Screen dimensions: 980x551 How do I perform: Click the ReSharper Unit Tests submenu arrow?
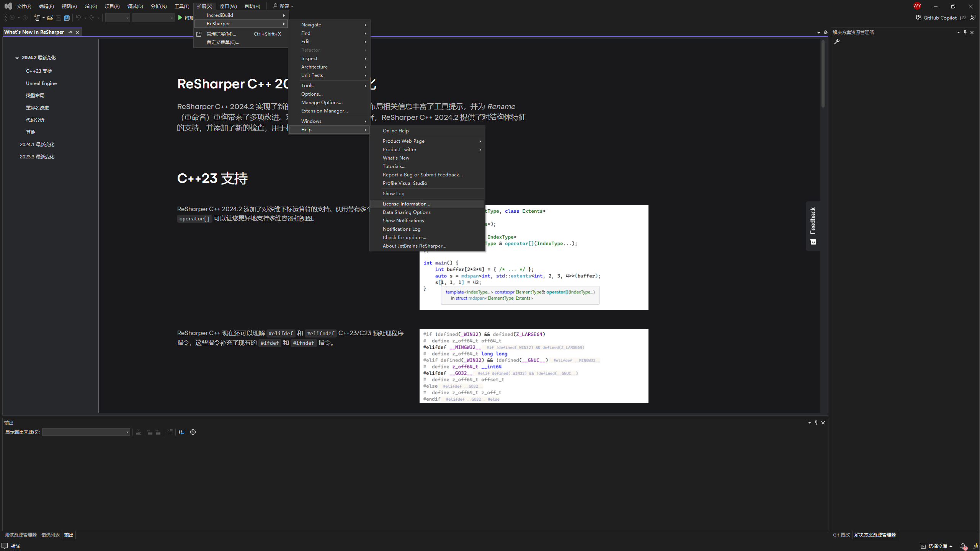[366, 75]
